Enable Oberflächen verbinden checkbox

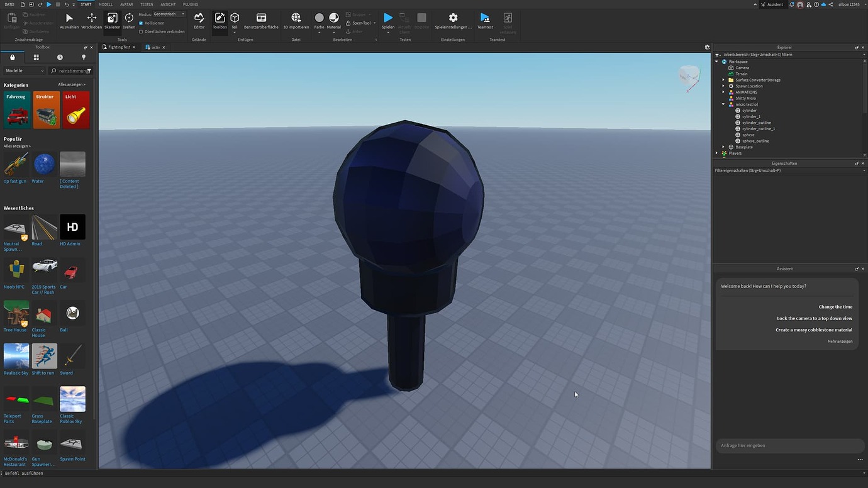click(142, 31)
